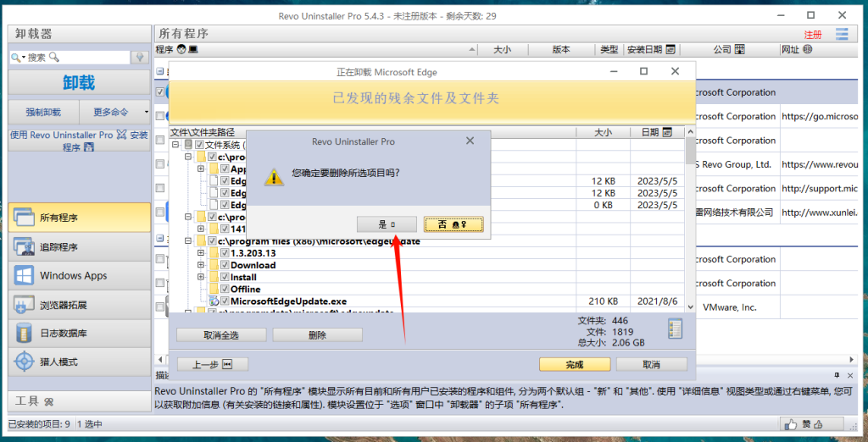The width and height of the screenshot is (868, 442).
Task: Click the 210 KB size cell
Action: 603,301
